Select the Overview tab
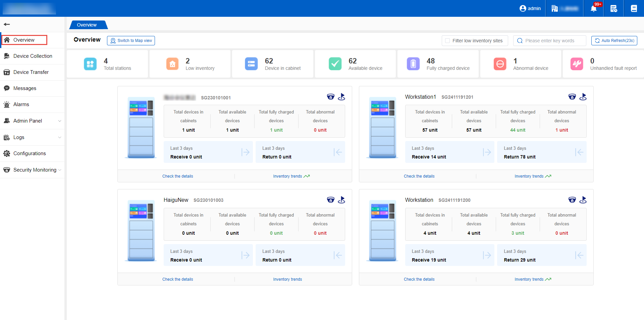This screenshot has width=644, height=320. click(x=87, y=25)
